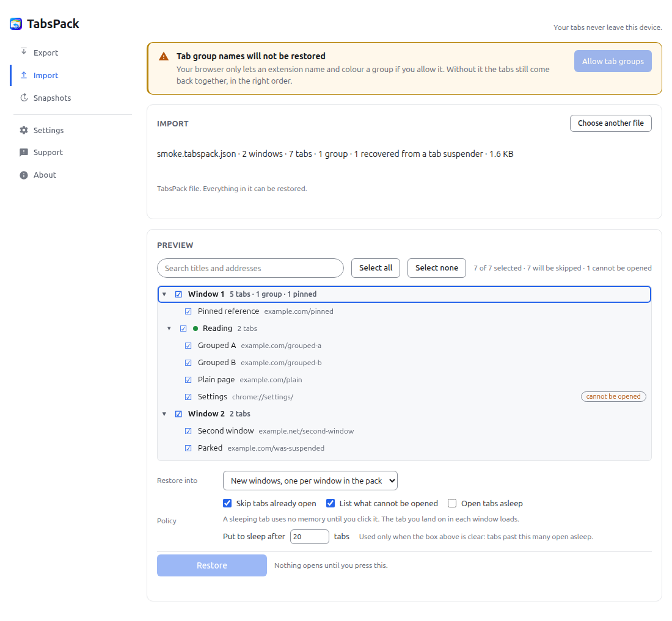Click the orange warning triangle icon
This screenshot has width=672, height=621.
coord(164,56)
